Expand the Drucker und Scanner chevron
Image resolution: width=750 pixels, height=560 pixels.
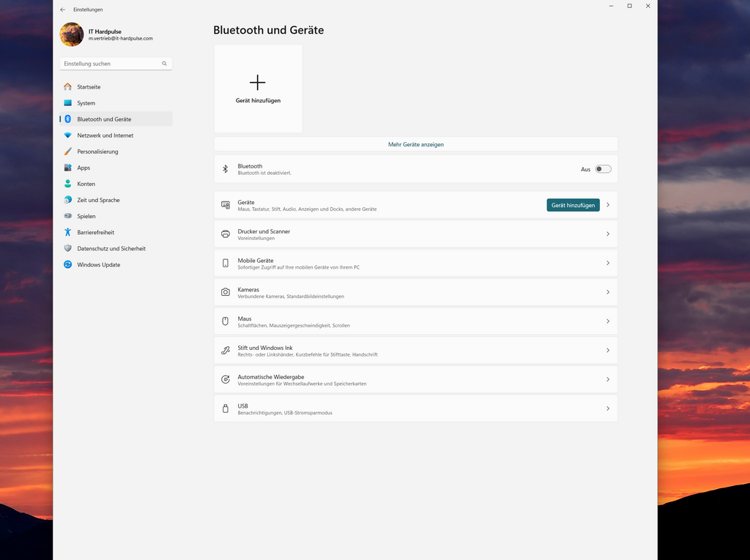pyautogui.click(x=608, y=234)
